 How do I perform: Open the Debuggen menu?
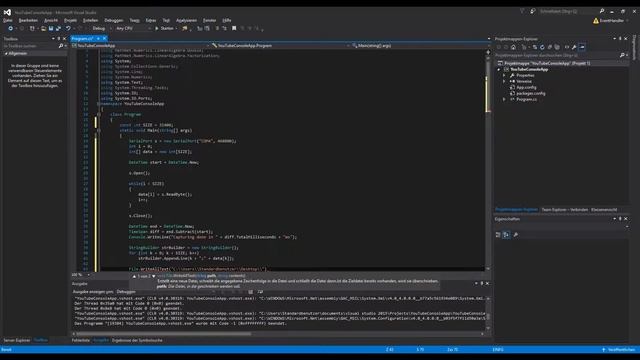coord(113,20)
